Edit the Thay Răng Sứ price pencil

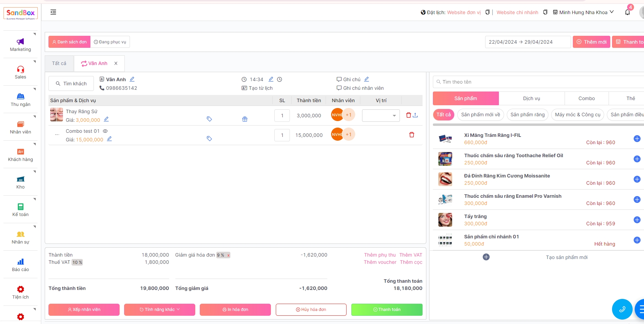(106, 119)
